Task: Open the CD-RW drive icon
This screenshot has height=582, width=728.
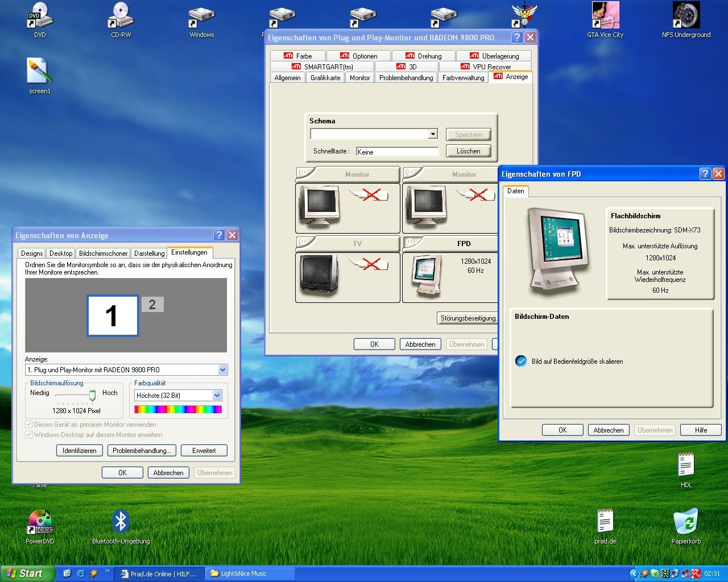Action: coord(121,16)
